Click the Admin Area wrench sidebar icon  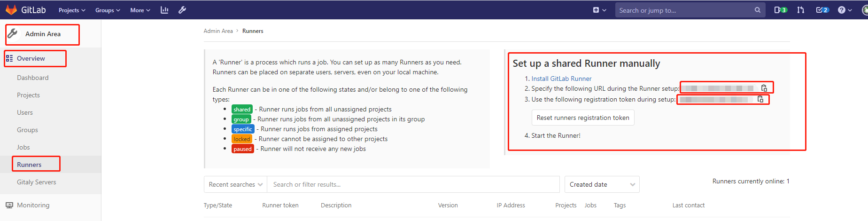[x=13, y=33]
